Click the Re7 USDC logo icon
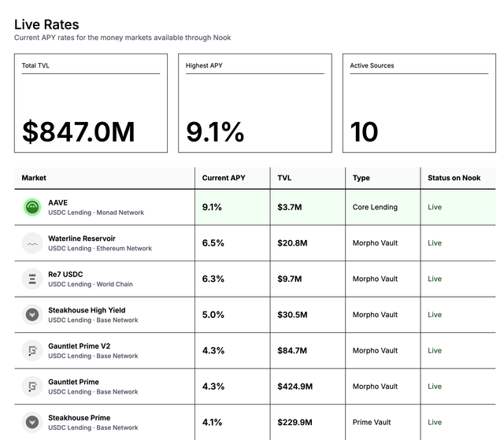Viewport: 504px width, 440px height. click(x=32, y=279)
